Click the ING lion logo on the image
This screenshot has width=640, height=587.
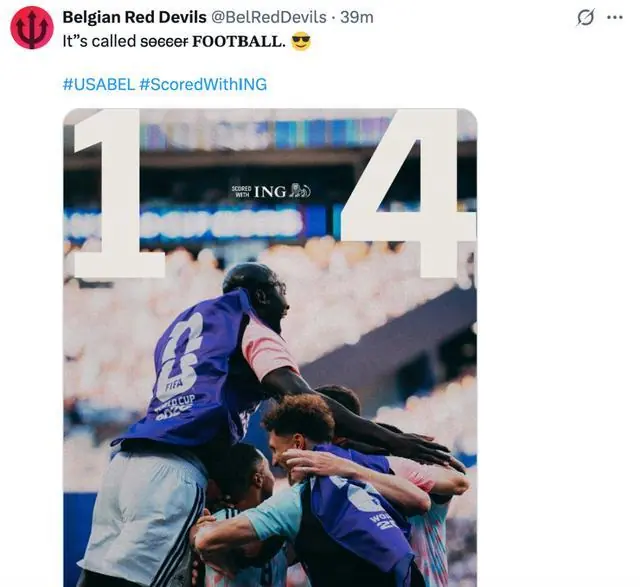point(300,191)
